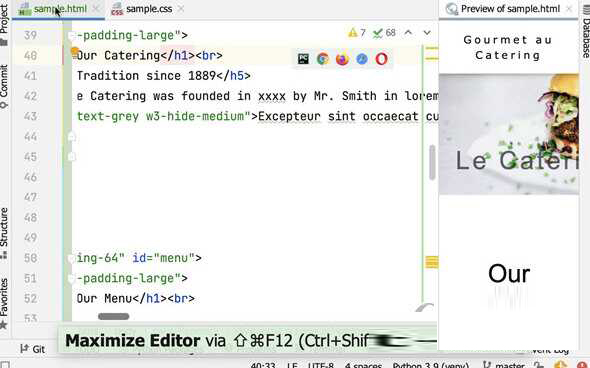Click line number 47 in the gutter
The image size is (590, 368).
[30, 198]
